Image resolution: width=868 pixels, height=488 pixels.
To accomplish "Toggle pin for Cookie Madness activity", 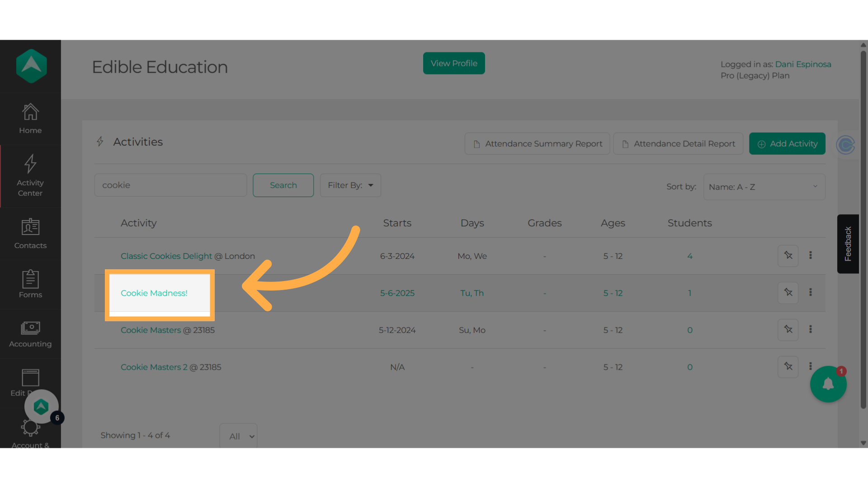I will pos(788,293).
